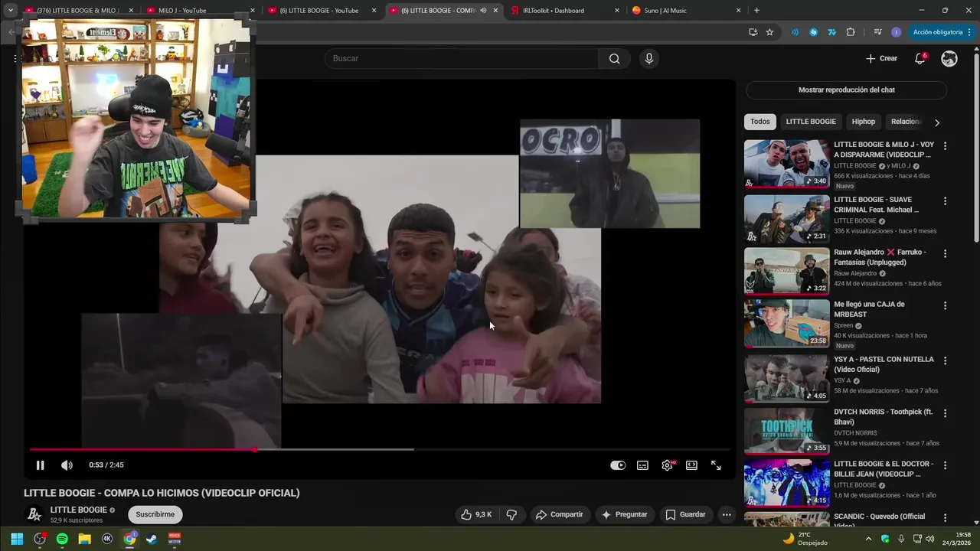
Task: Open options for BILLIE JEAN video
Action: tap(945, 465)
